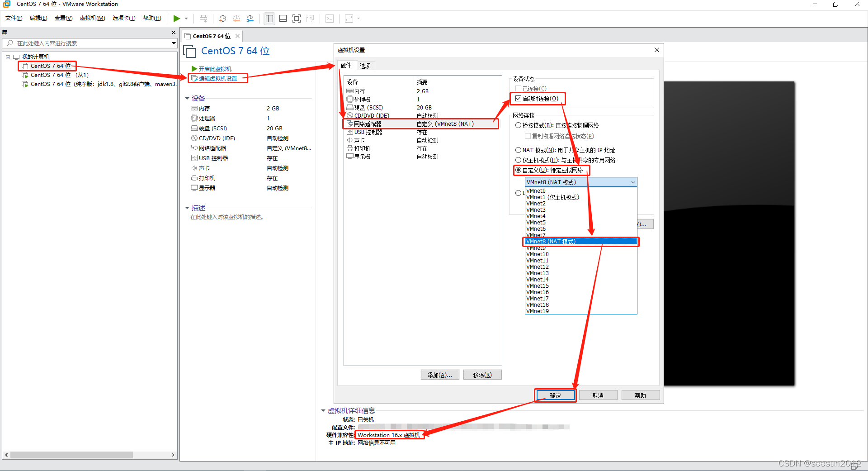
Task: Toggle the library sidebar view icon
Action: (x=269, y=19)
